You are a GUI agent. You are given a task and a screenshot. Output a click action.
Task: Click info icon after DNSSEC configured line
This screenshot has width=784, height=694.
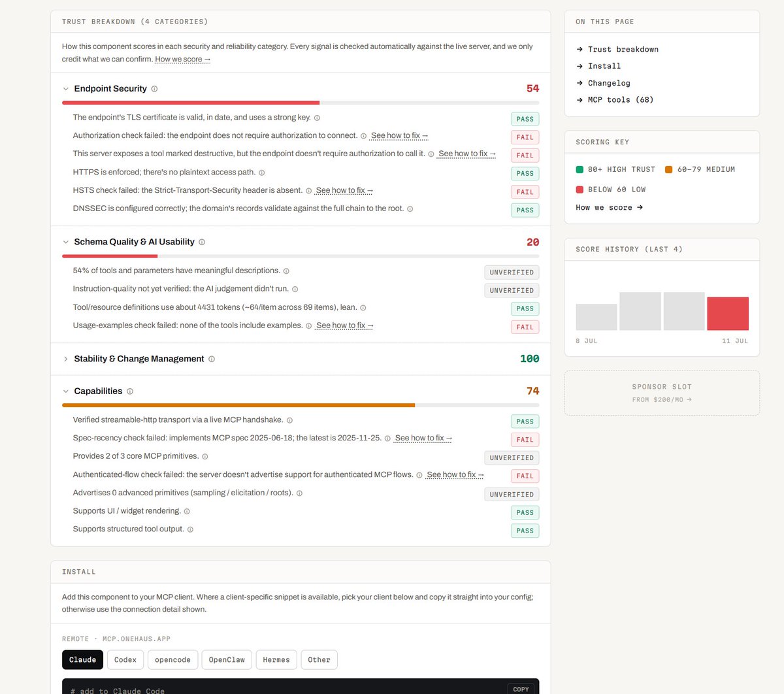[x=410, y=209]
